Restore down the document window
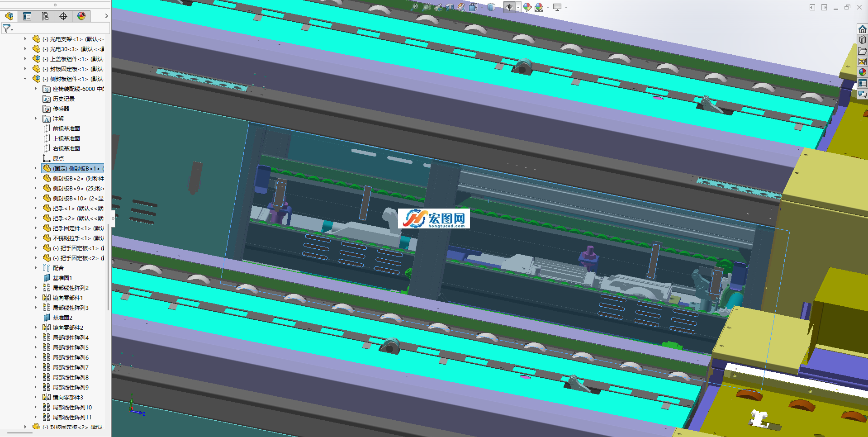The image size is (868, 437). (847, 7)
